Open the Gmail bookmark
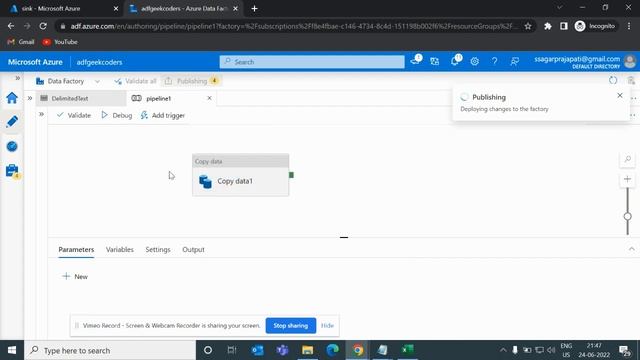640x360 pixels. pos(21,42)
